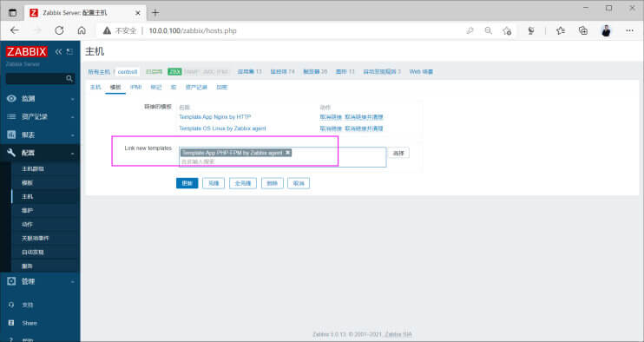Click 取消链接并清理 for Template OS Linux

364,128
